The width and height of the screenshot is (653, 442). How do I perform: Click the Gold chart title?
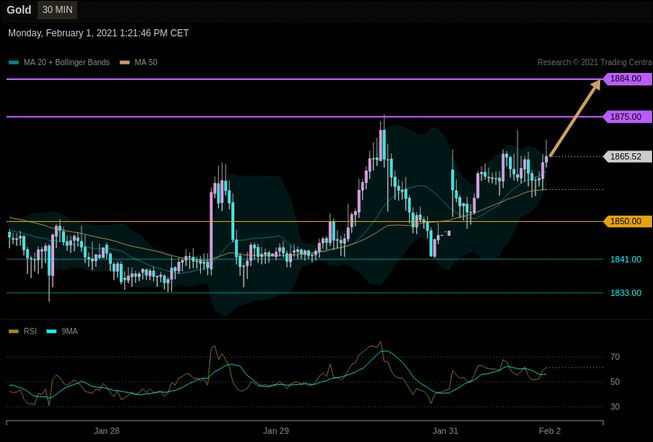point(19,10)
